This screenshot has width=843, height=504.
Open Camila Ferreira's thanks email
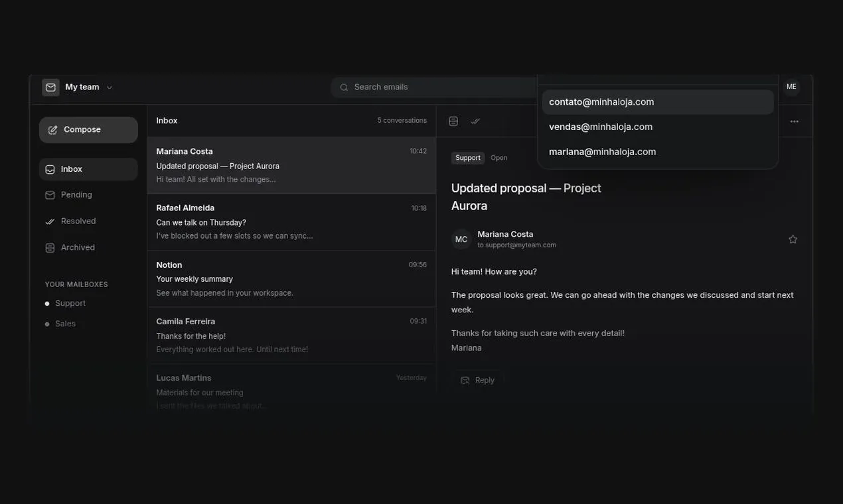[x=291, y=336]
